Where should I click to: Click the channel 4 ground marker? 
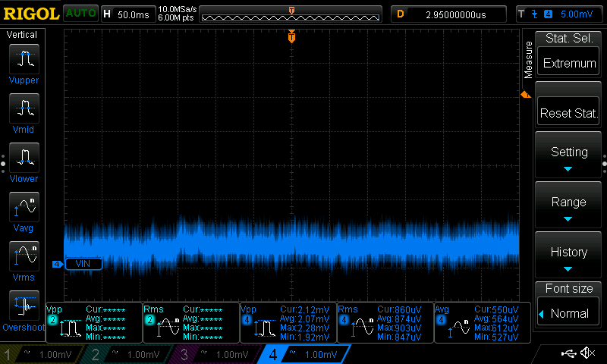point(58,264)
